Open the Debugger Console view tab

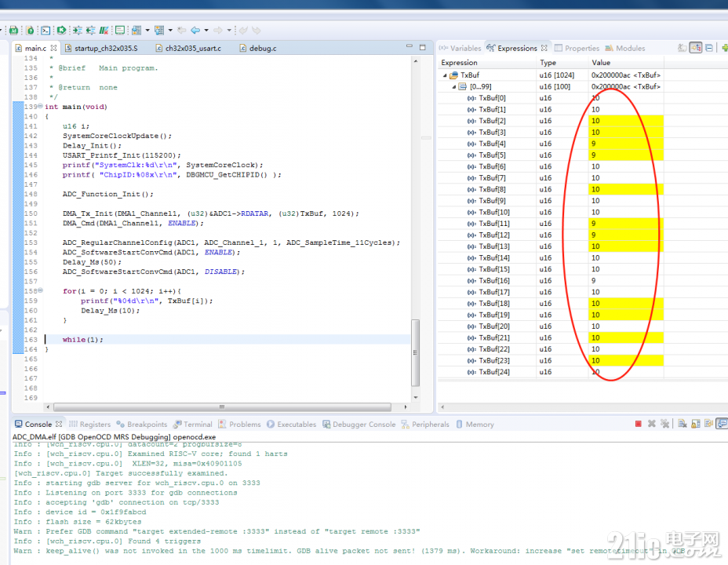(359, 425)
